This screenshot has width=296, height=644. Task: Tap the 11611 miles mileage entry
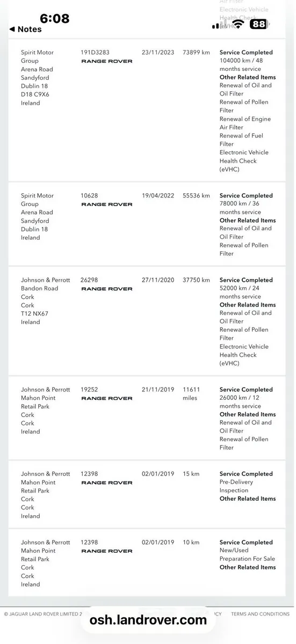pos(191,394)
